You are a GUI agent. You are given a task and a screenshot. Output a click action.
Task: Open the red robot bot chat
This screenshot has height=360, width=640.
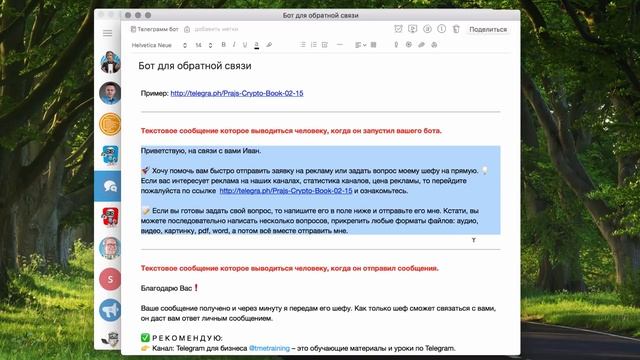point(110,217)
